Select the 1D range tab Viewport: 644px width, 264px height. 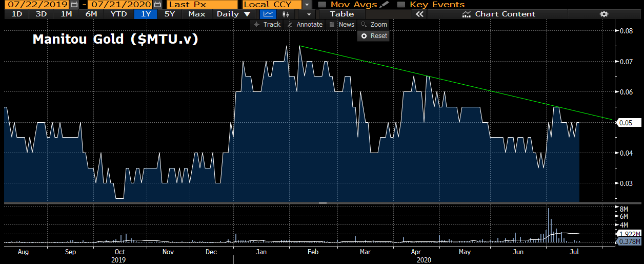click(x=17, y=14)
